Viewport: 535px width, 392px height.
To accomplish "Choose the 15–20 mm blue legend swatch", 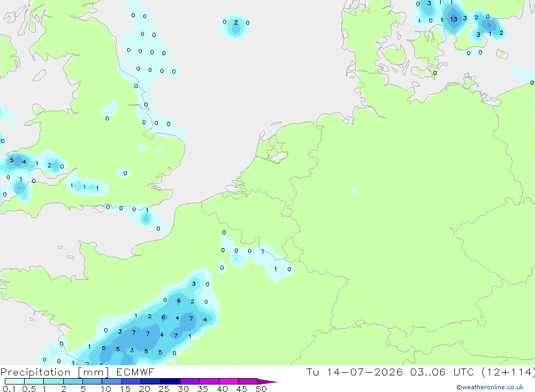I will (x=132, y=381).
